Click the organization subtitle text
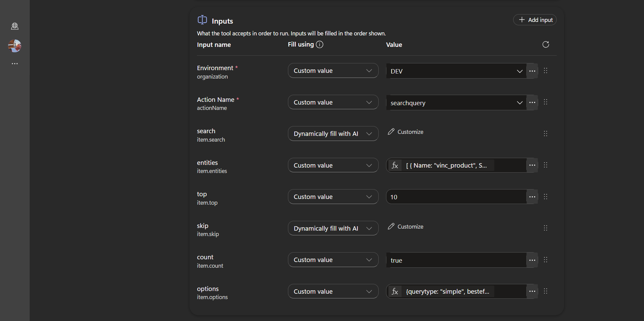 212,77
